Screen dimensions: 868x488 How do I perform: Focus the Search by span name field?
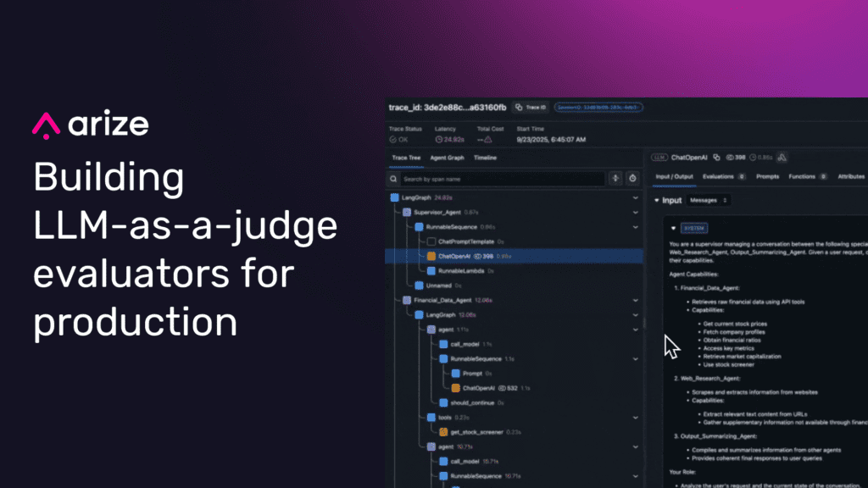[x=502, y=180]
